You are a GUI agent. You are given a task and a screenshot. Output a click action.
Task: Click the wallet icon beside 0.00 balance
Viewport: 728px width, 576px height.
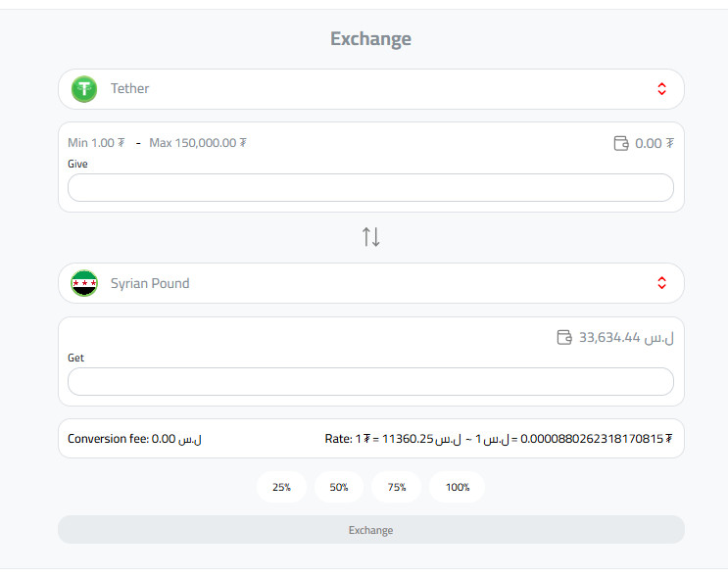(x=621, y=143)
